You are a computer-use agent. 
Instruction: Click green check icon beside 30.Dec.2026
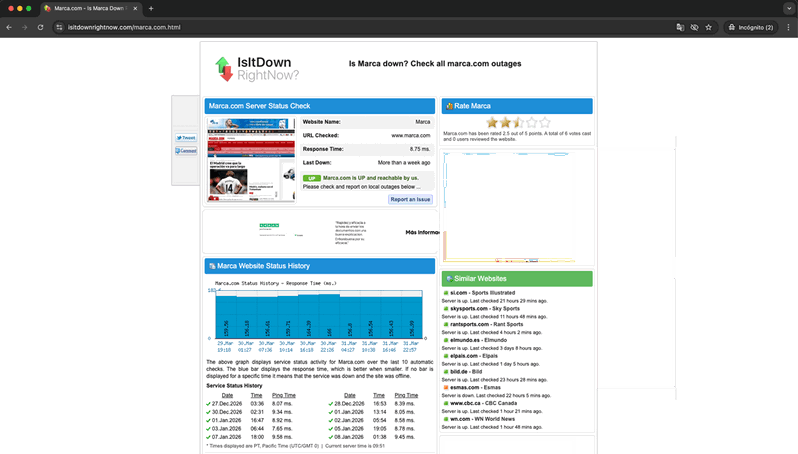[208, 412]
